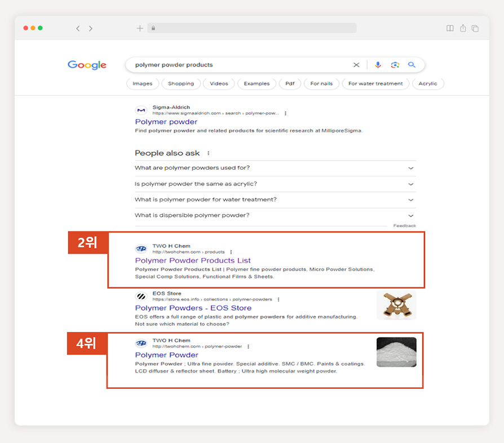Clear the search query with the X icon
This screenshot has height=443, width=504.
click(x=356, y=65)
